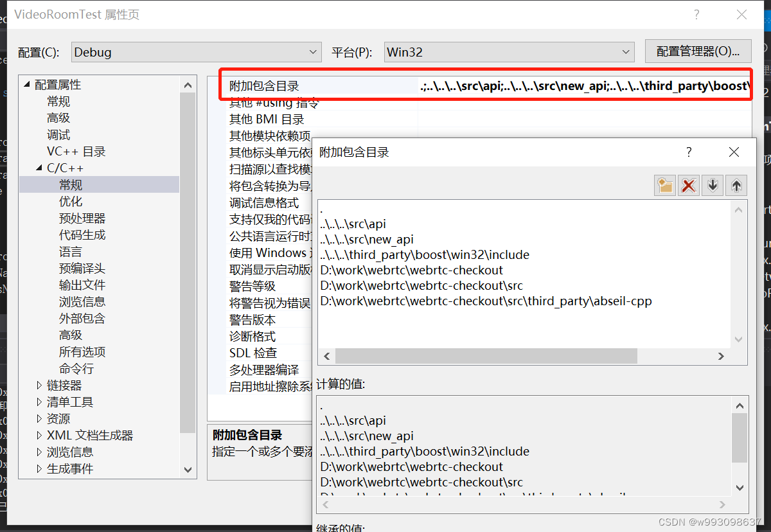Move line up with arrow icon
771x532 pixels.
pos(736,186)
